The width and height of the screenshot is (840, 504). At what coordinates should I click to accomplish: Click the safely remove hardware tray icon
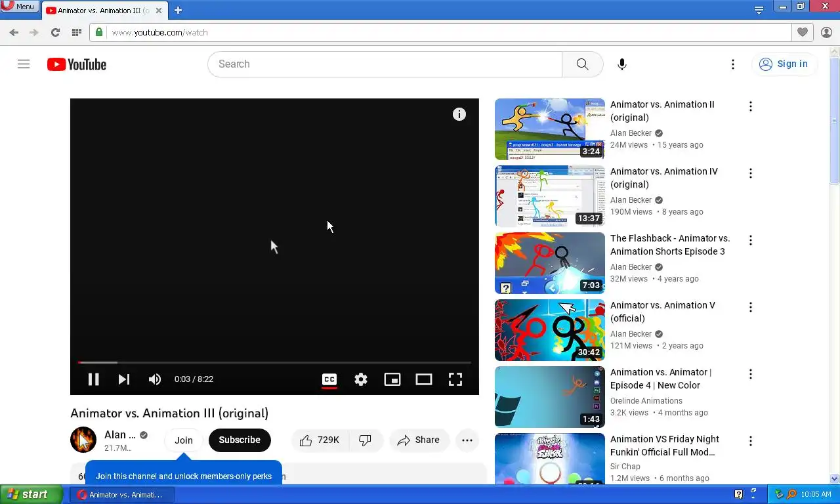click(x=780, y=494)
